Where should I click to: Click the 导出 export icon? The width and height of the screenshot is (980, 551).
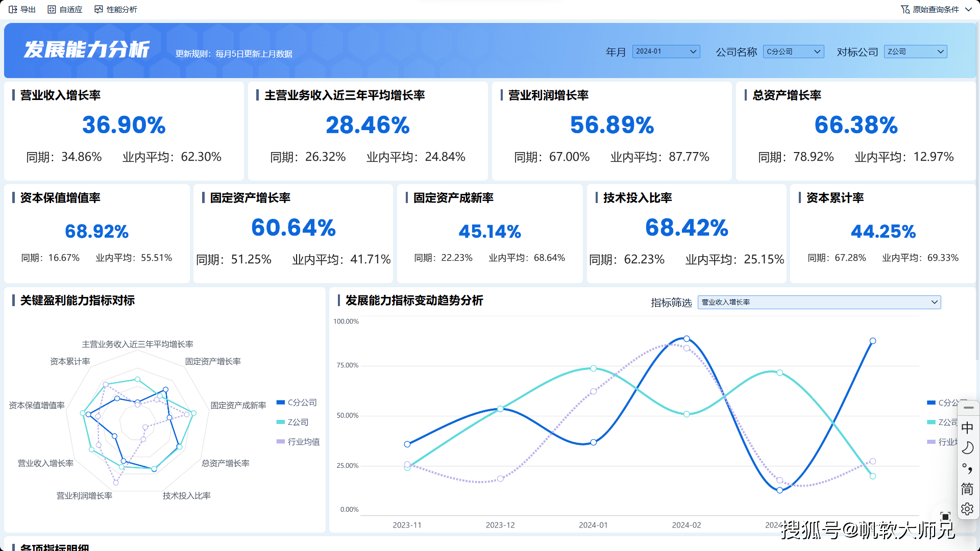click(13, 9)
